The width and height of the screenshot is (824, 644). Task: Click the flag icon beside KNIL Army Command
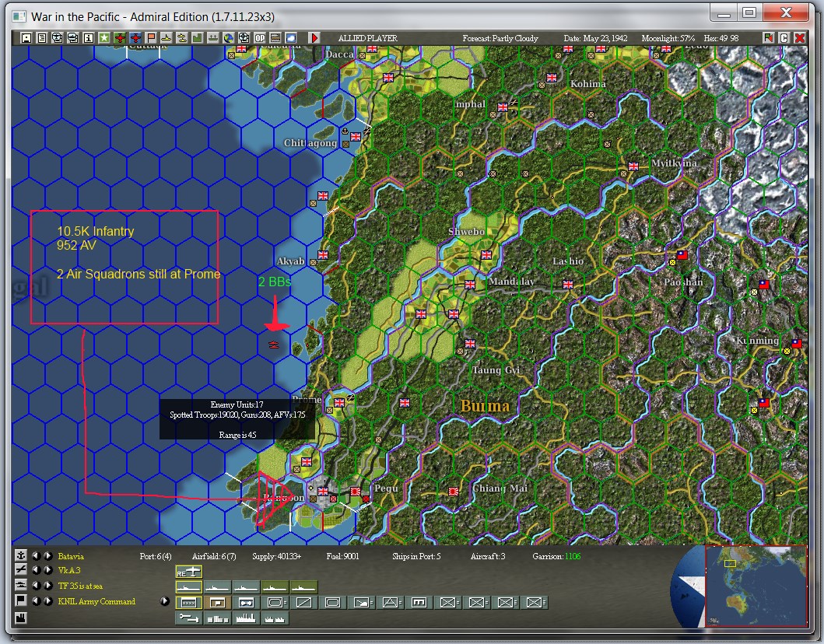coord(21,600)
